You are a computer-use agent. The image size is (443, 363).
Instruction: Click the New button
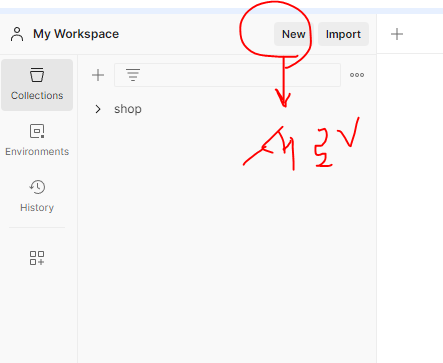pos(293,34)
